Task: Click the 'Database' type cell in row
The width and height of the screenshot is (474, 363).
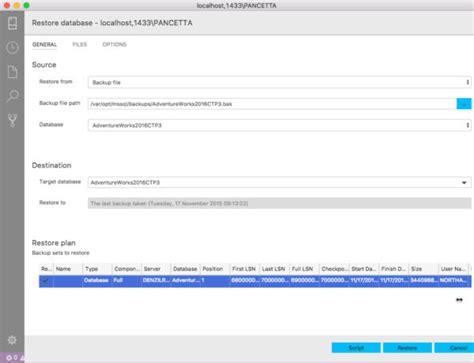Action: click(97, 281)
